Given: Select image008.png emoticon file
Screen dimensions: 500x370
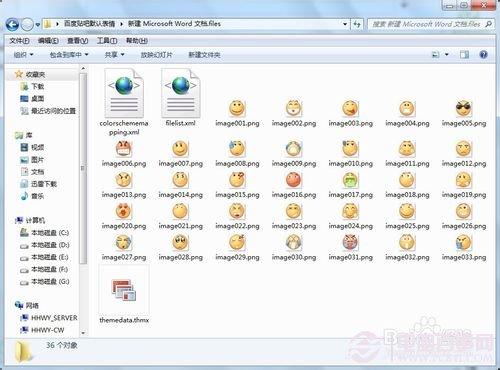Looking at the screenshot, I should point(237,149).
